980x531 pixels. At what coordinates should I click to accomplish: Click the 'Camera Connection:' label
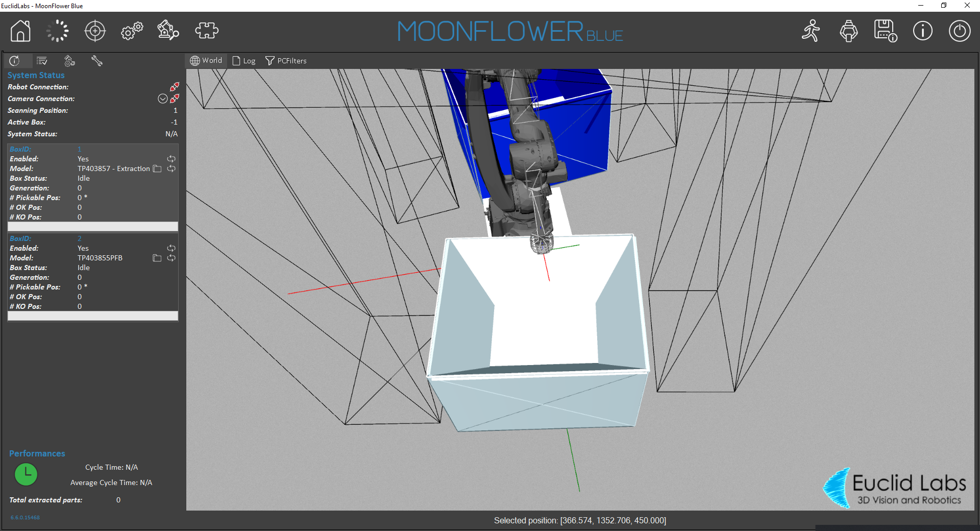point(41,99)
